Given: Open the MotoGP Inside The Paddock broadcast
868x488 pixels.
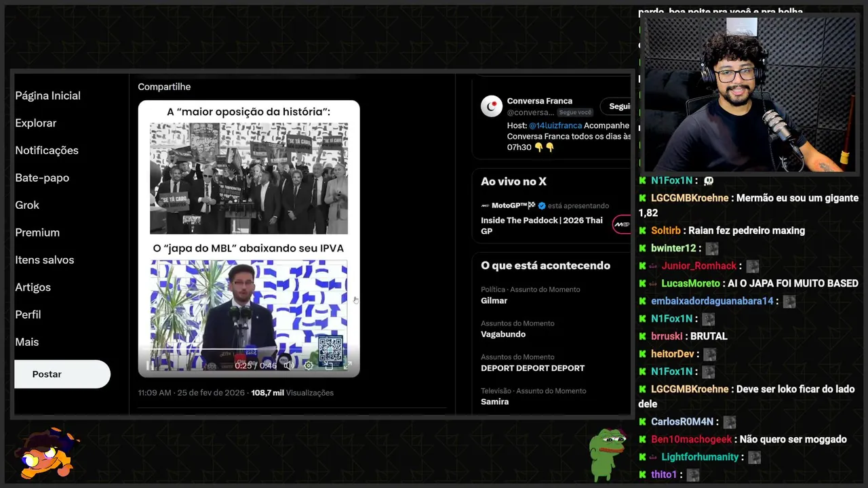Looking at the screenshot, I should point(542,226).
